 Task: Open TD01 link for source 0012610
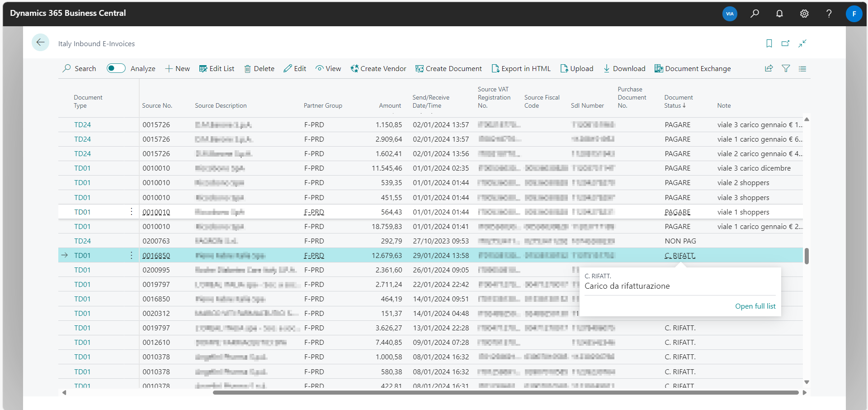point(82,342)
